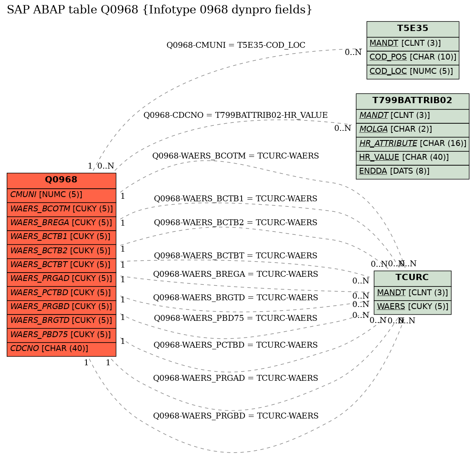The width and height of the screenshot is (476, 455).
Task: Open the TCURC table header
Action: (x=412, y=278)
